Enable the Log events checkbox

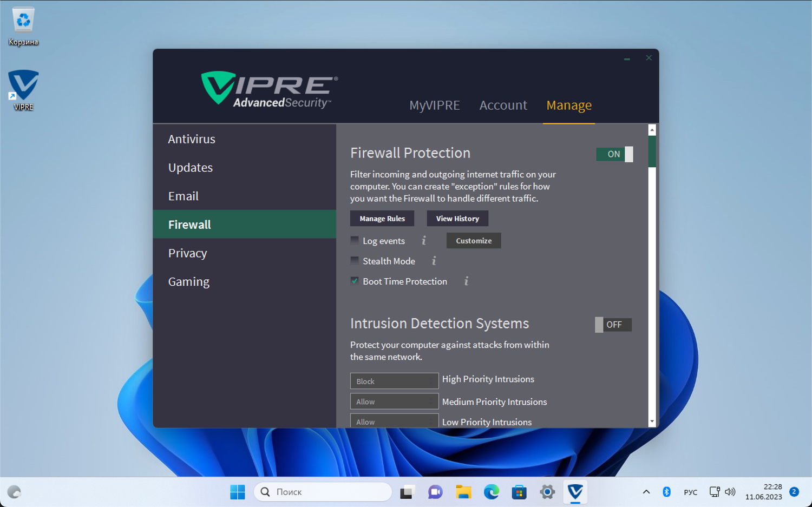point(355,240)
